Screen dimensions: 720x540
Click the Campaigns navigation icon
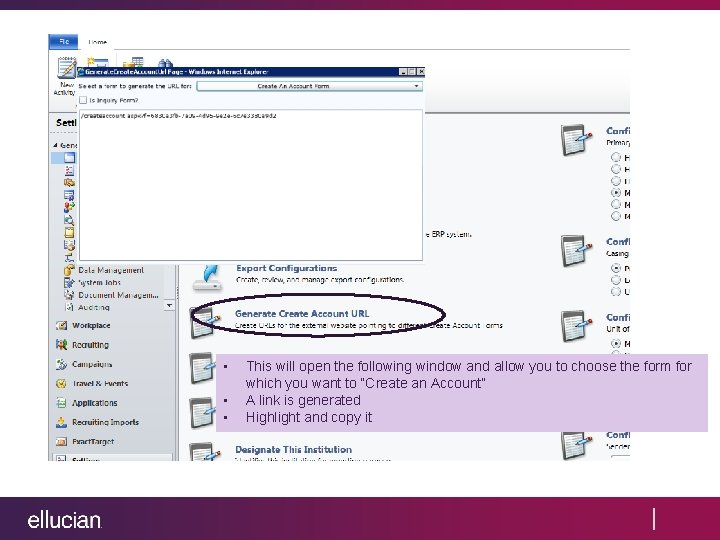[x=62, y=364]
